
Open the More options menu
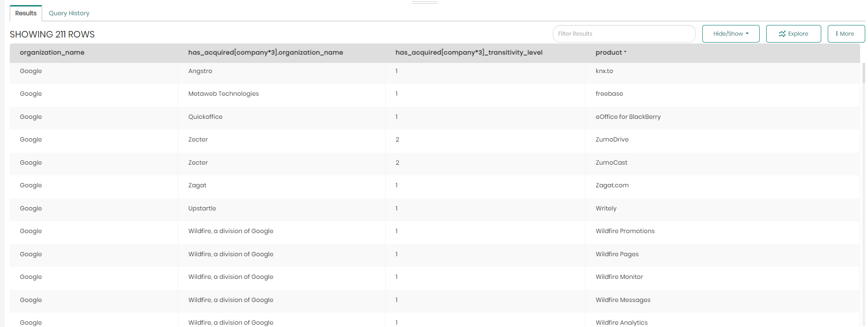coord(846,34)
